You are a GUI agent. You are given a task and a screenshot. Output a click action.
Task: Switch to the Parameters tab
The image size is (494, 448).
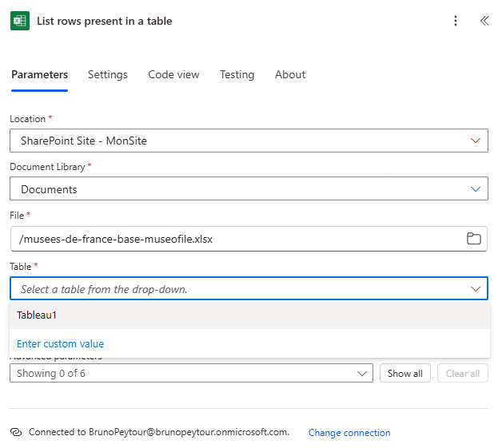click(39, 74)
